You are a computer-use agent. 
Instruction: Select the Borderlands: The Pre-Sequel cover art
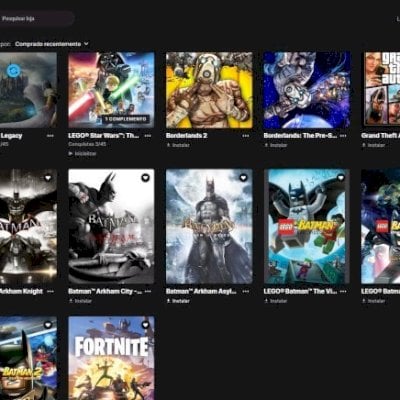[x=307, y=90]
